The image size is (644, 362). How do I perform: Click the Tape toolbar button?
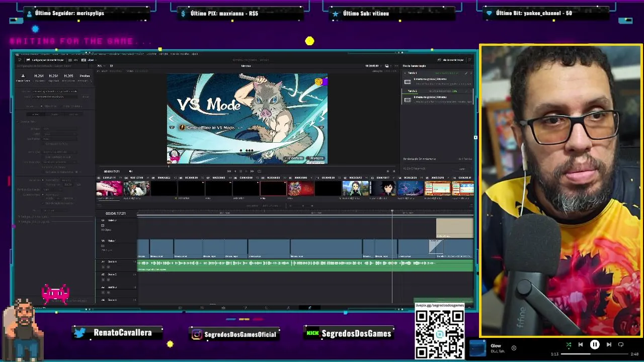point(73,60)
